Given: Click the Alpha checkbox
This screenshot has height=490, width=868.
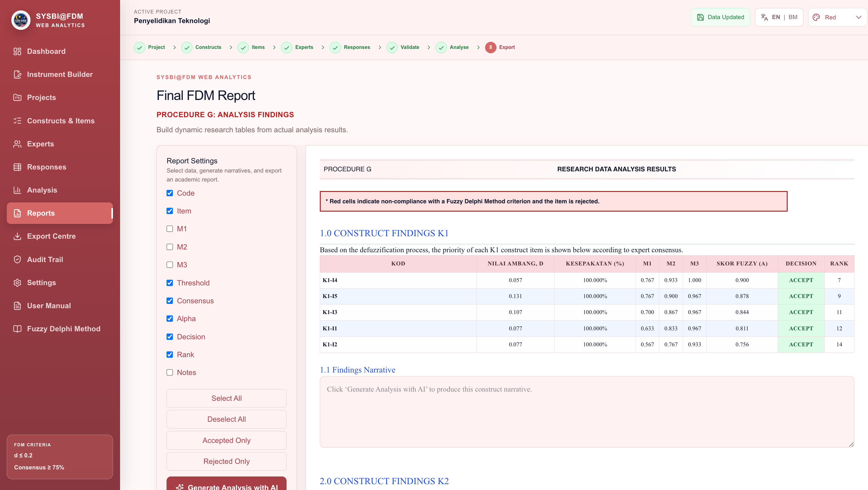Looking at the screenshot, I should click(170, 319).
